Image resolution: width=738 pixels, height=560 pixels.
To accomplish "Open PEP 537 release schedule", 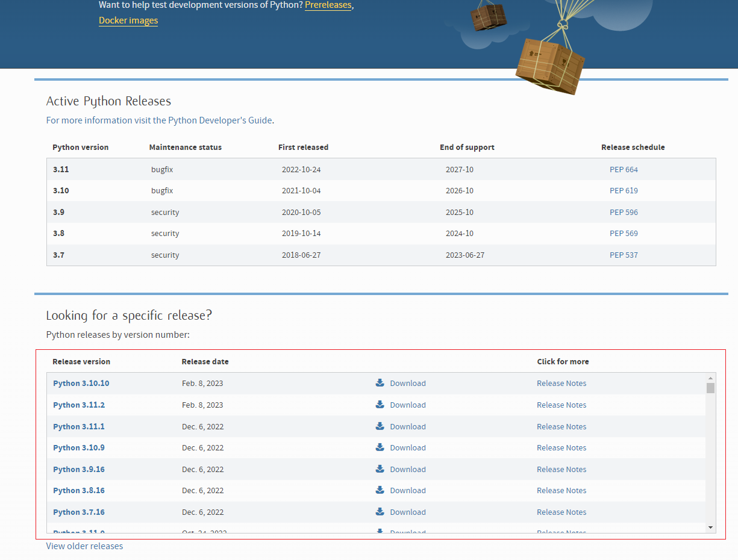I will pos(624,255).
